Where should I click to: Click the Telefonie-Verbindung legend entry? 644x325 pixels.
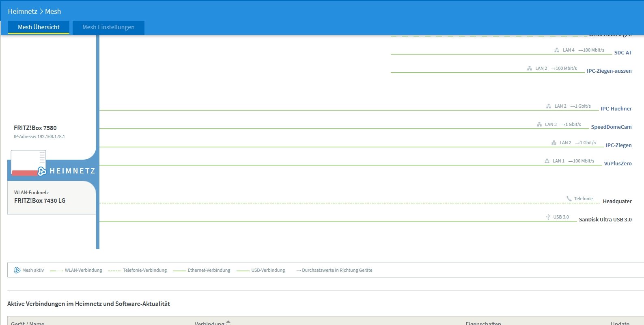pos(145,270)
